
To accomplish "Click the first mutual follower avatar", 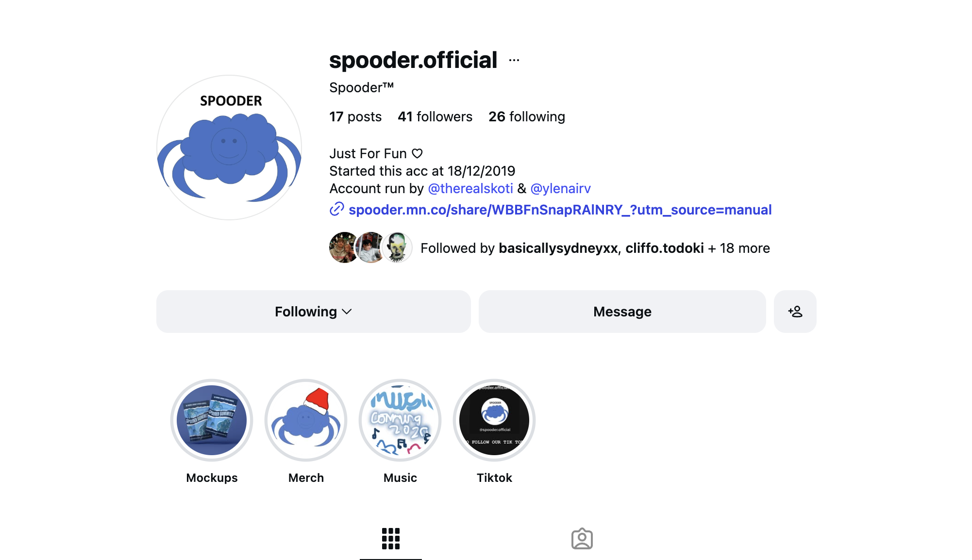I will pyautogui.click(x=344, y=247).
